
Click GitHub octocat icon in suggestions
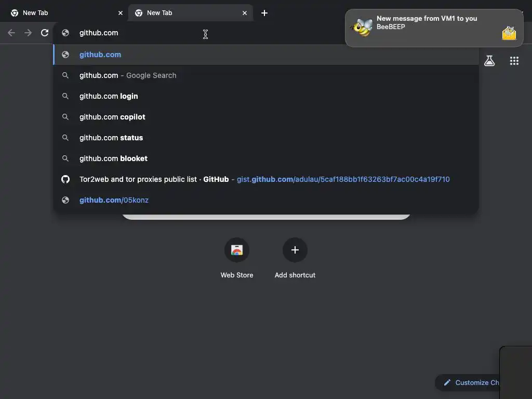point(65,179)
